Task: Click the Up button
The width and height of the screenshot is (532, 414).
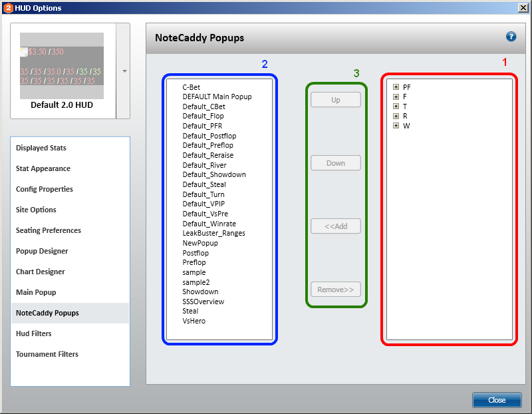Action: [x=336, y=100]
